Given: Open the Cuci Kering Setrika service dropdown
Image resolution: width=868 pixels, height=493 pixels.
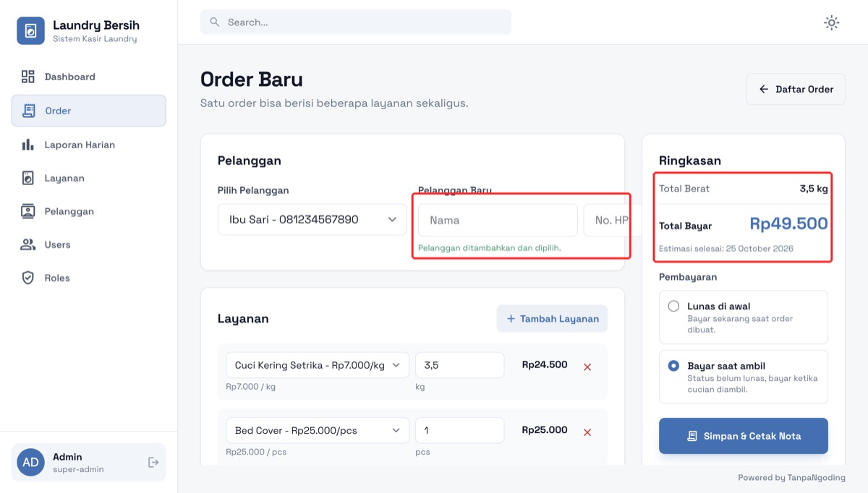Looking at the screenshot, I should click(318, 365).
